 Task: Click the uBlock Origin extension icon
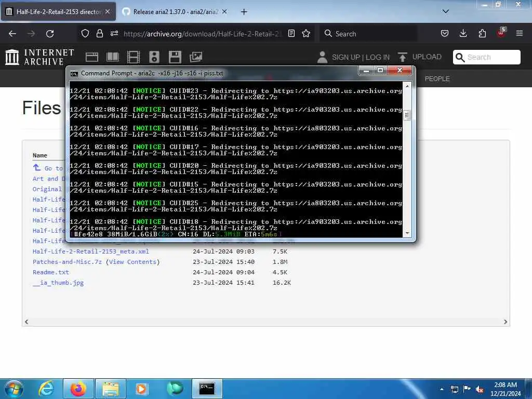tap(501, 33)
